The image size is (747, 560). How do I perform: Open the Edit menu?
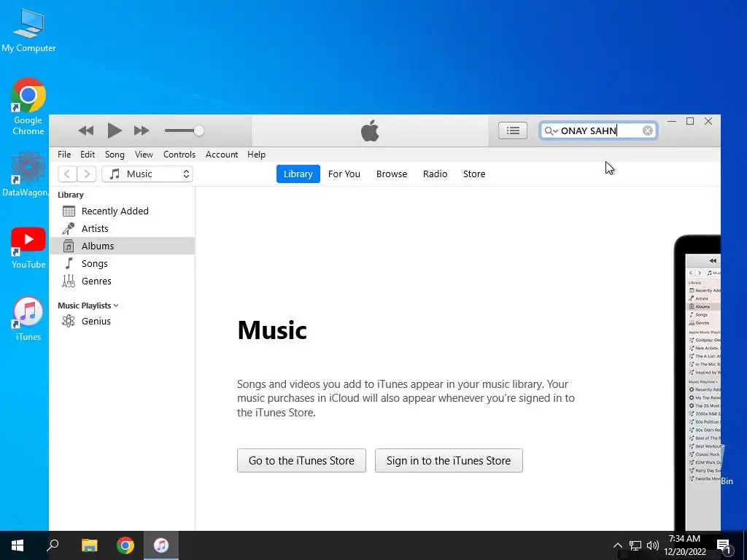pyautogui.click(x=88, y=155)
